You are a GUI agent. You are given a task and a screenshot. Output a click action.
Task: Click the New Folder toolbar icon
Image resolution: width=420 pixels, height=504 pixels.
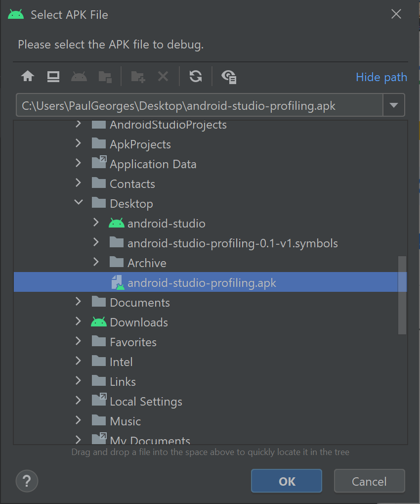[138, 77]
